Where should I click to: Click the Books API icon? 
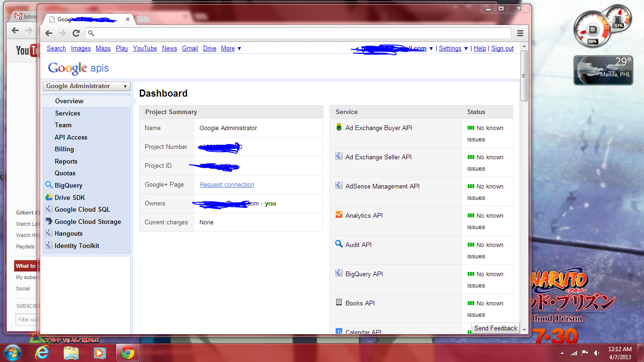[339, 303]
